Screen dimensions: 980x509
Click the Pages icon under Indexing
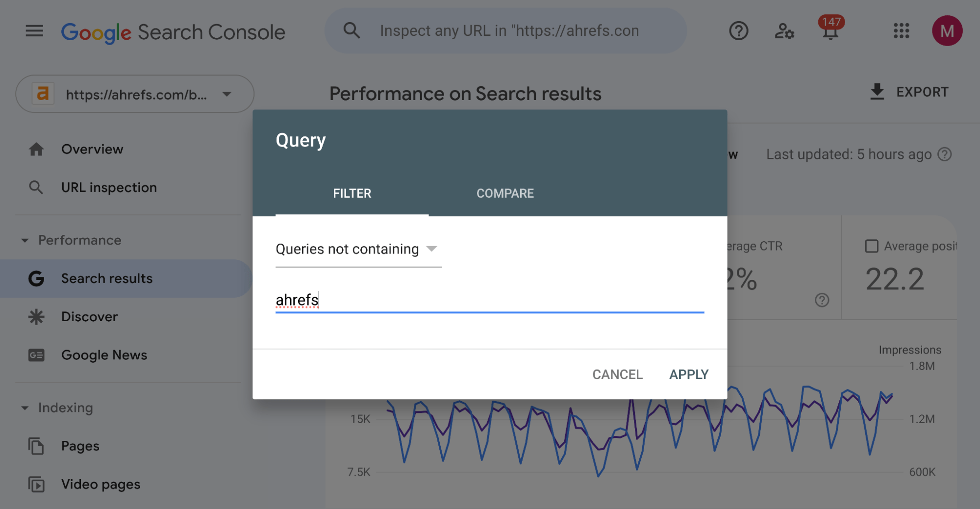[36, 446]
